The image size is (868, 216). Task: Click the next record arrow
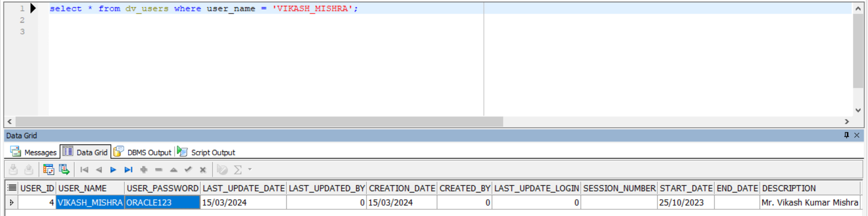coord(113,170)
